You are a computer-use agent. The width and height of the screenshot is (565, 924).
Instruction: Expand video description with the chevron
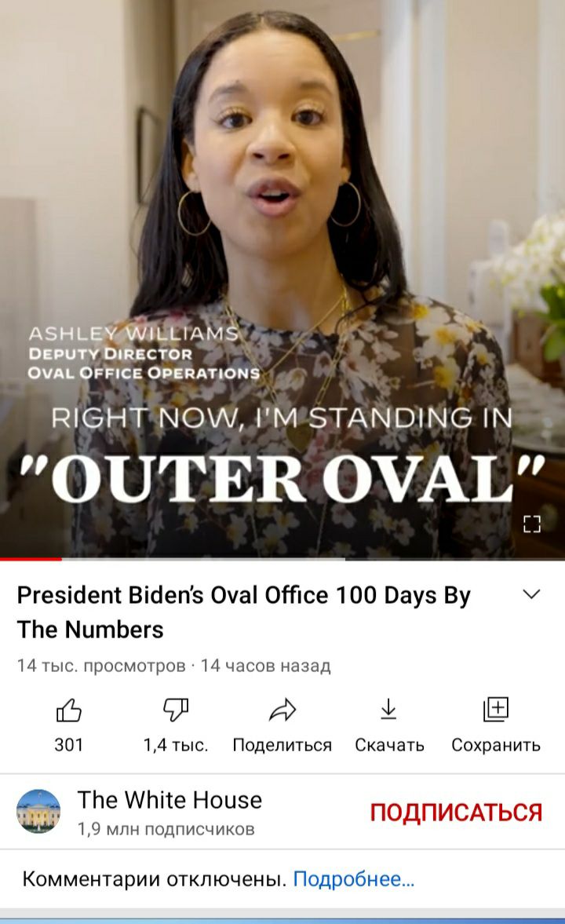coord(531,594)
